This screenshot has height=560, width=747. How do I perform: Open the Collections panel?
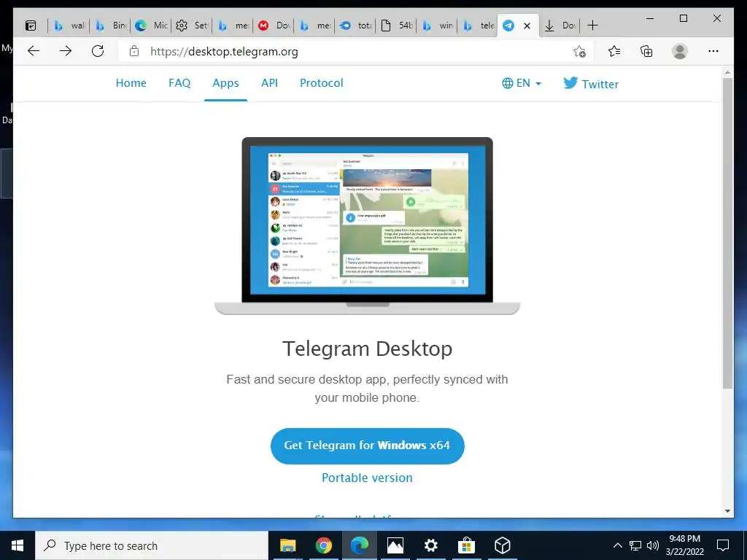(646, 51)
